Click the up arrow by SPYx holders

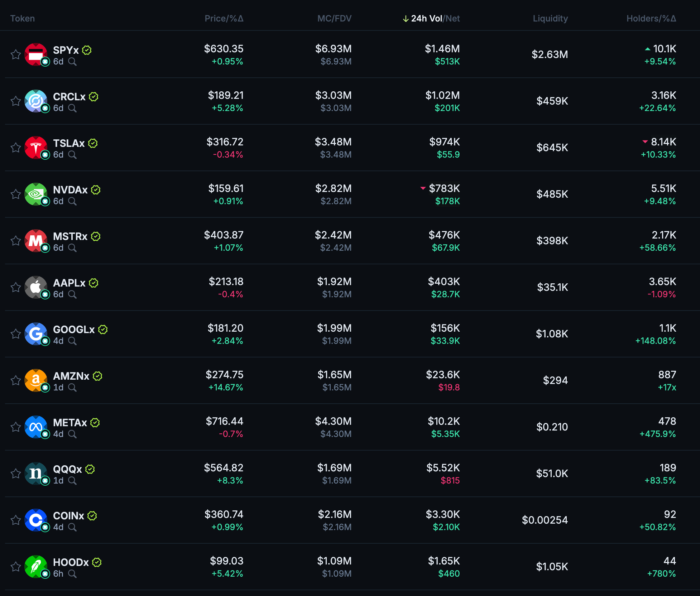pyautogui.click(x=647, y=49)
